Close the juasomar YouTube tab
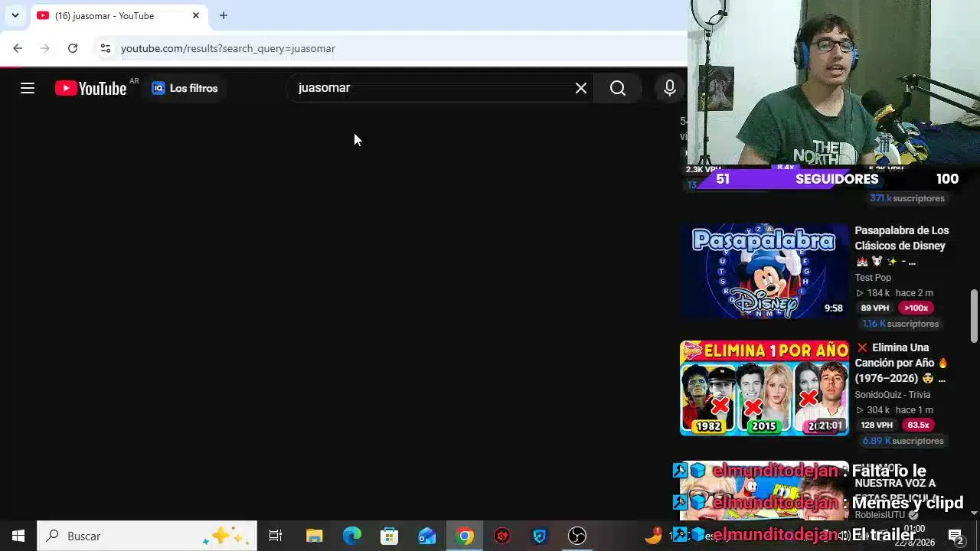Viewport: 980px width, 551px height. tap(196, 15)
